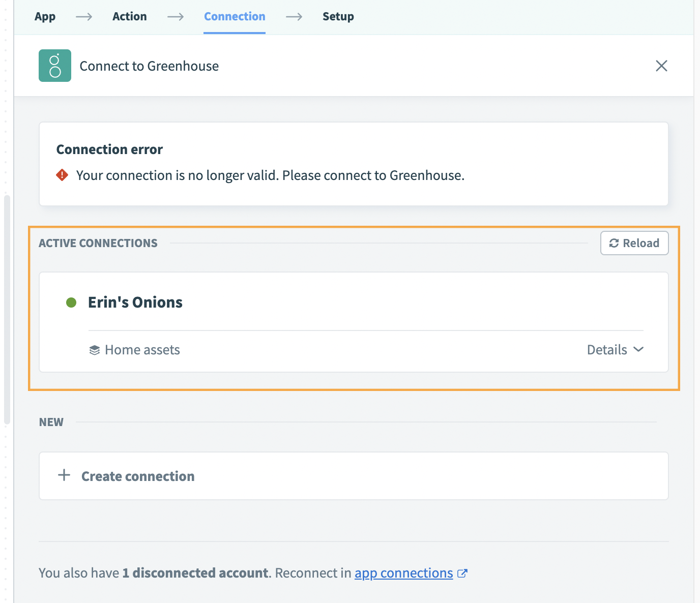700x603 pixels.
Task: Click the green status dot beside Erin's Onions
Action: (x=71, y=303)
